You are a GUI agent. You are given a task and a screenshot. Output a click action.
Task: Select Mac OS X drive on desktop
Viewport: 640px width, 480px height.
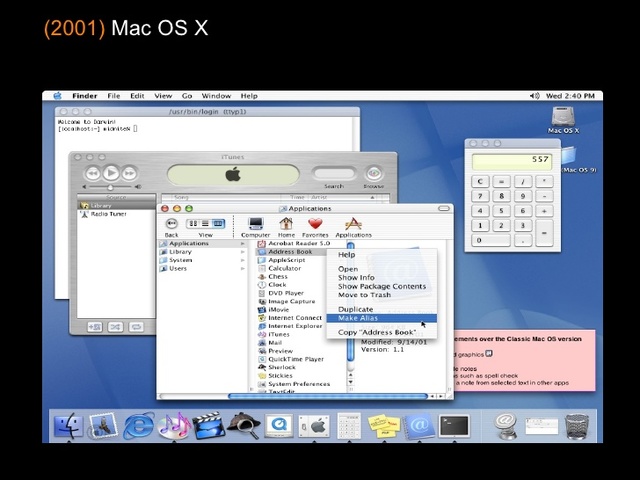pyautogui.click(x=563, y=120)
